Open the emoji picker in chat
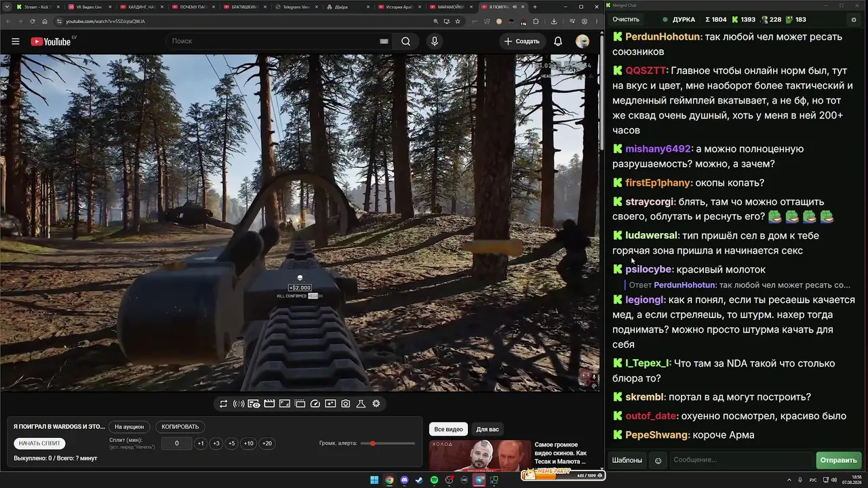 click(x=658, y=461)
